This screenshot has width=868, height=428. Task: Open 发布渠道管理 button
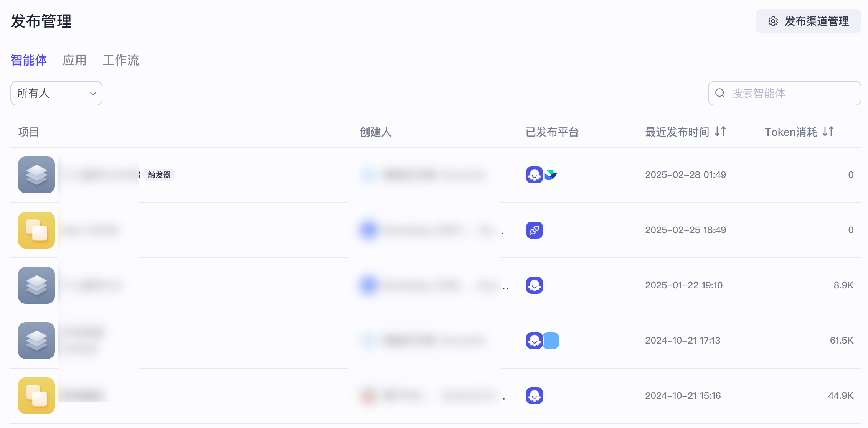pyautogui.click(x=809, y=21)
